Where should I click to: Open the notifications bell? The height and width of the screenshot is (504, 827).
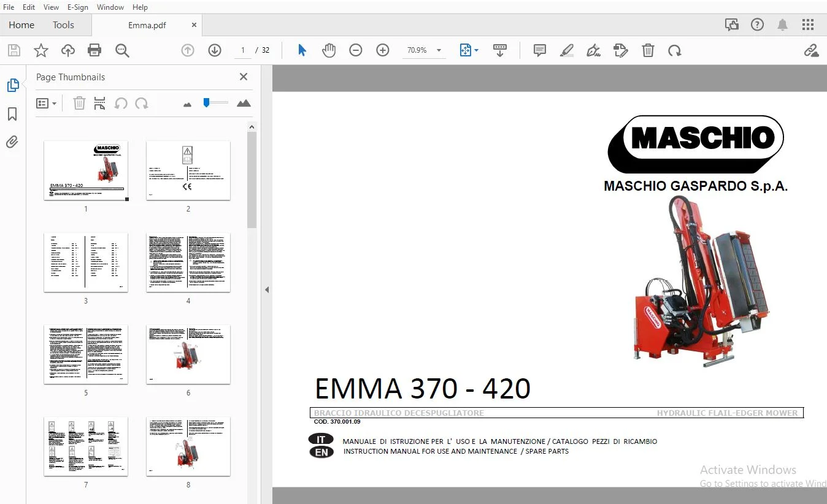(783, 25)
